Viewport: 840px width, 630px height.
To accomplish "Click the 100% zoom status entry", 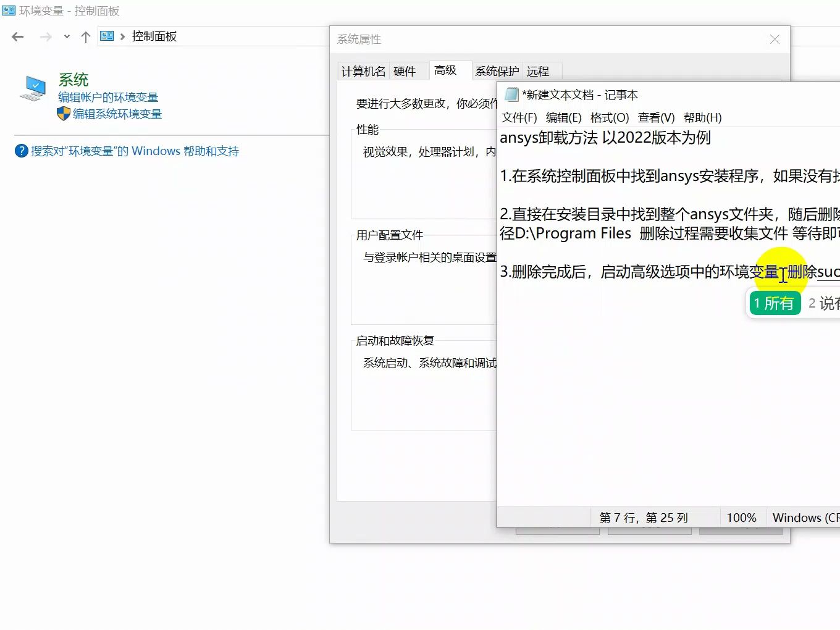I will (x=741, y=518).
